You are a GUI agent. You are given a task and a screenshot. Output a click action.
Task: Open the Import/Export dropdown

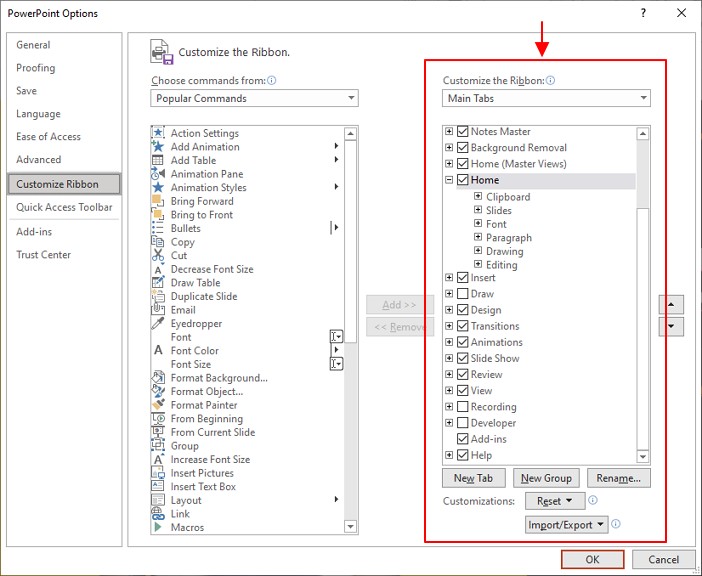click(567, 525)
